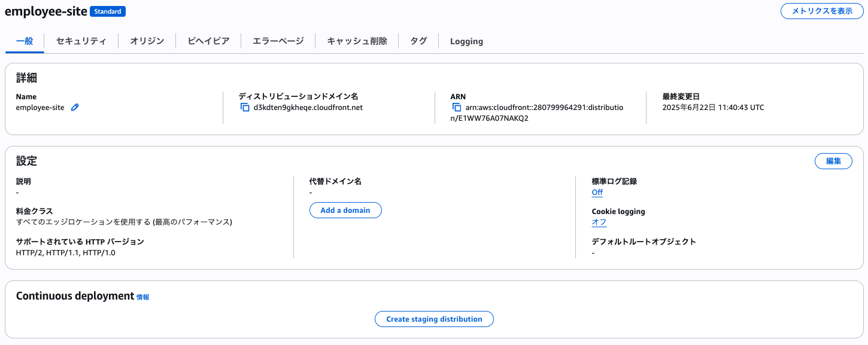
Task: Switch to the タグ tab
Action: [418, 41]
